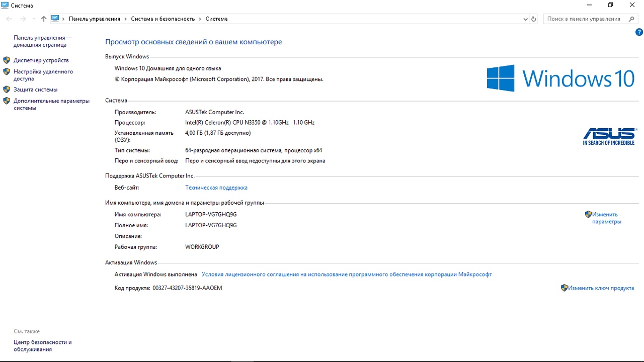Refresh the control panel page
Image resolution: width=644 pixels, height=362 pixels.
click(534, 19)
